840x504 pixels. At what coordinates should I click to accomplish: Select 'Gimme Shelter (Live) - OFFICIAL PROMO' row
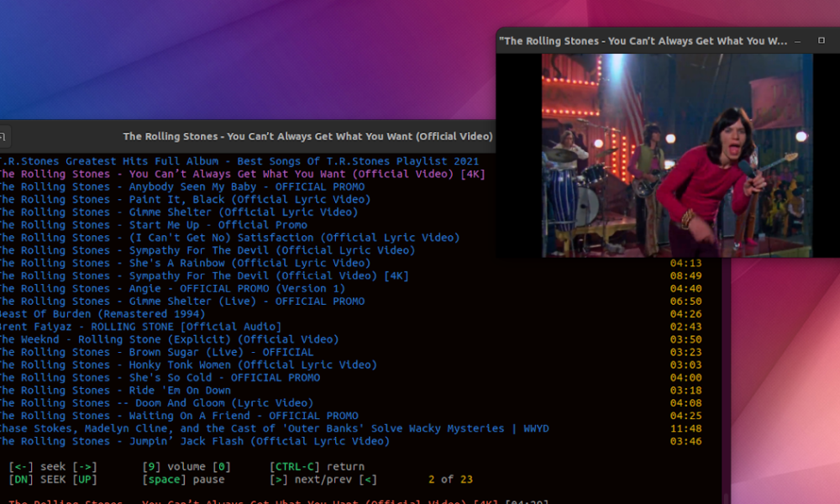(182, 301)
